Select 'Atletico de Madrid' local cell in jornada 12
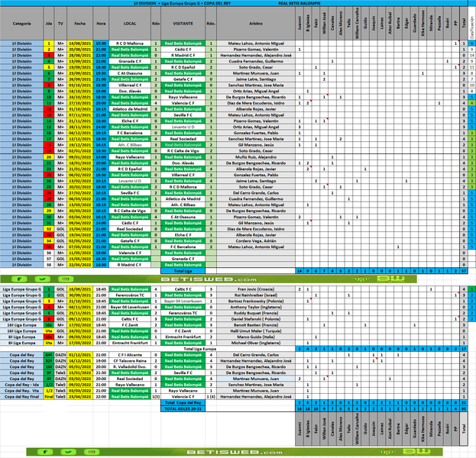Image resolution: width=476 pixels, height=458 pixels. pos(130,109)
